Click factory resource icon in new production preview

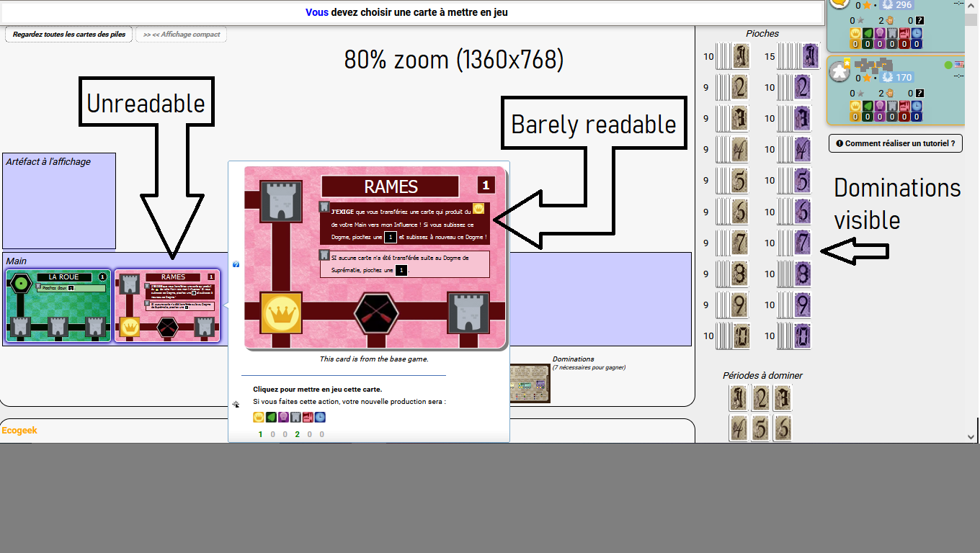308,417
